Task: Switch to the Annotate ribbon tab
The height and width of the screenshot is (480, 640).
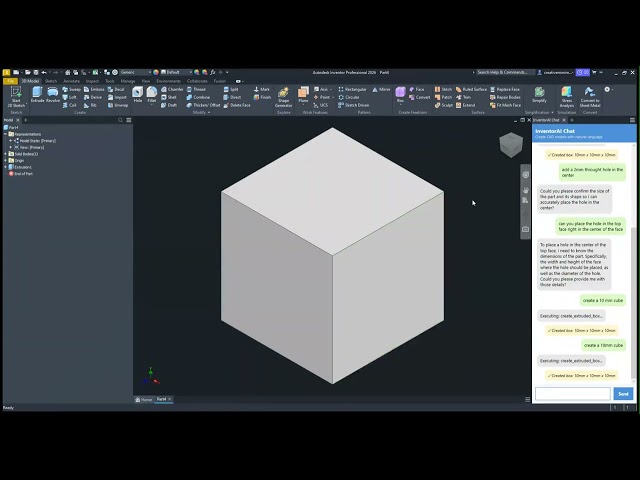Action: (71, 81)
